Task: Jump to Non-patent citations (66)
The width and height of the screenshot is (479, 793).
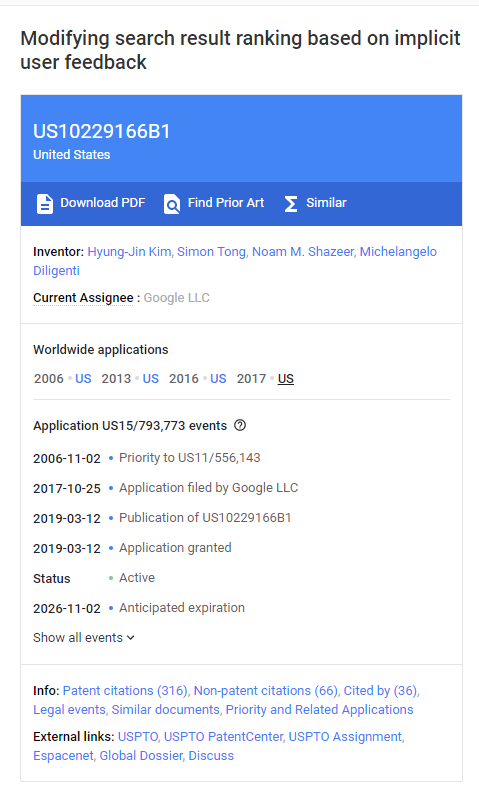Action: [266, 691]
